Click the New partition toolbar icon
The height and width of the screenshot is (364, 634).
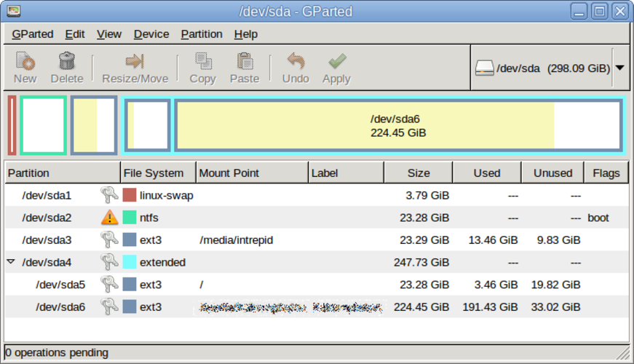pyautogui.click(x=25, y=61)
